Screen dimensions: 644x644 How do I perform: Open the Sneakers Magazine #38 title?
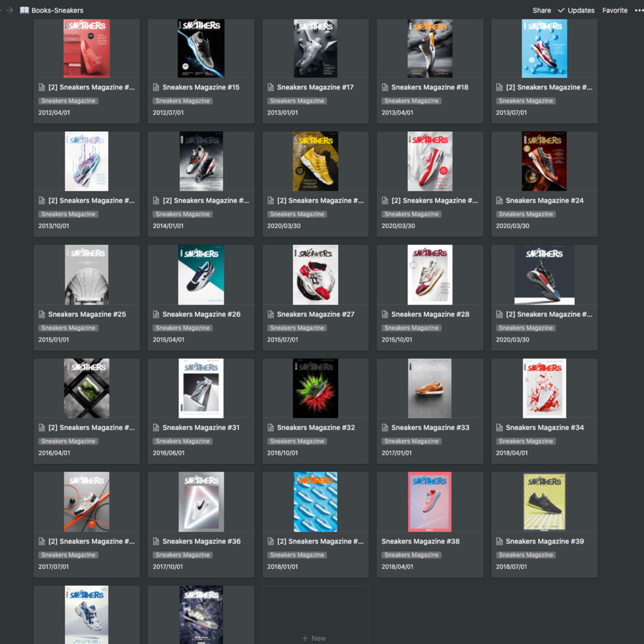point(421,542)
